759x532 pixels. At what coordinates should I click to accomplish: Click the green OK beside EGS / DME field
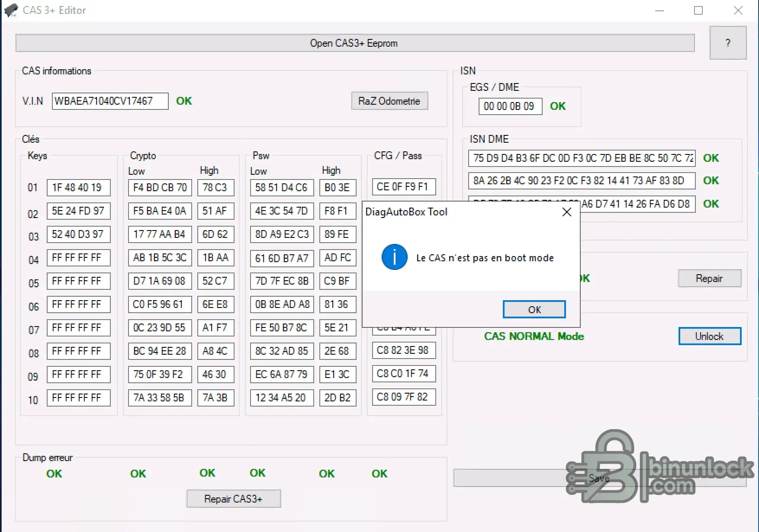coord(558,106)
